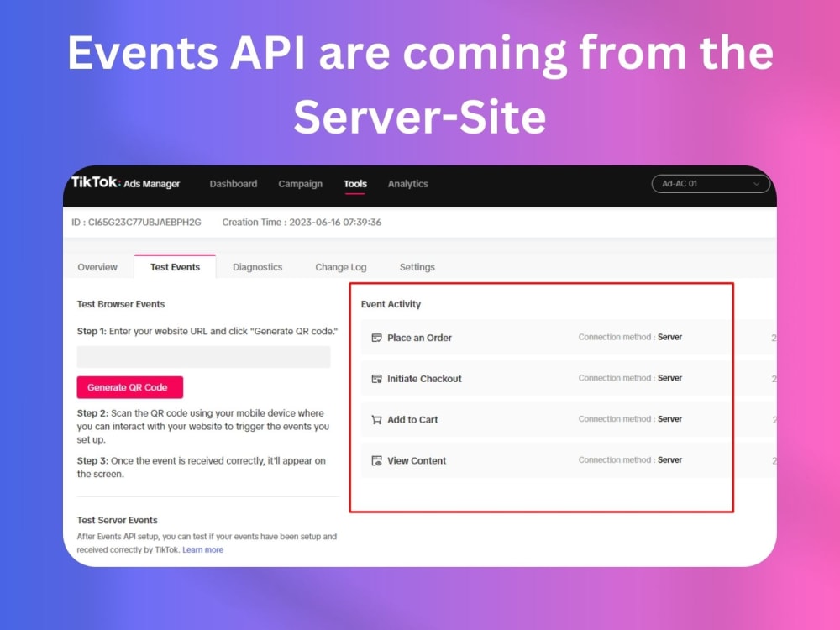Open the Learn more link
The image size is (840, 630).
click(202, 549)
